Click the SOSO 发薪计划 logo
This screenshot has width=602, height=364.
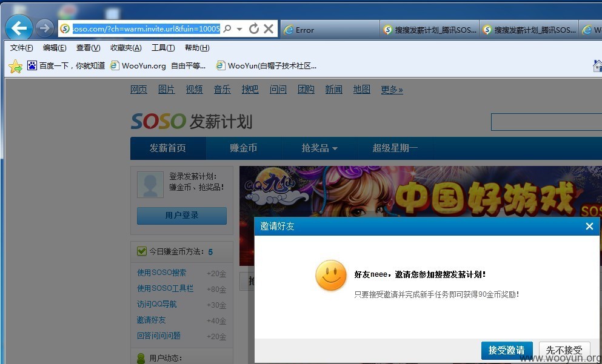[191, 122]
